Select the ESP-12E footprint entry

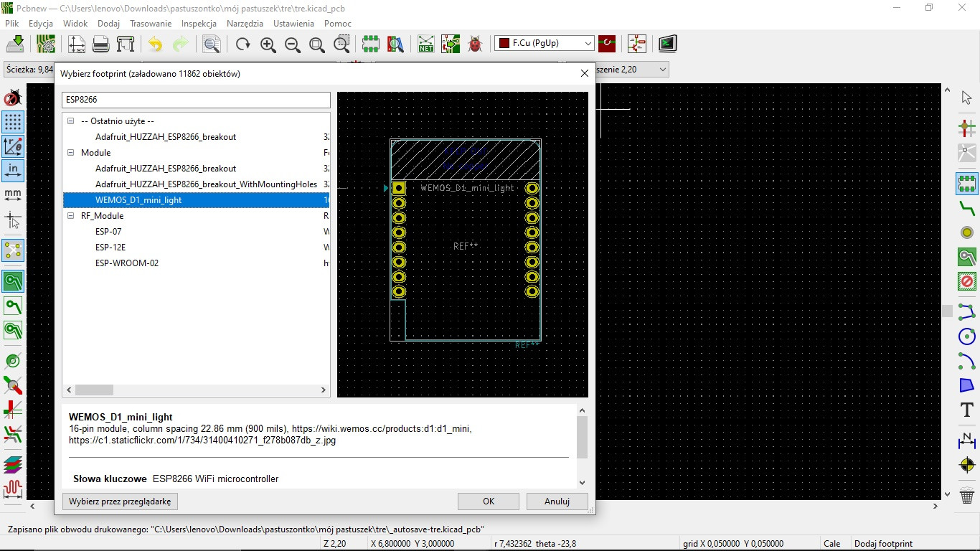(x=110, y=247)
